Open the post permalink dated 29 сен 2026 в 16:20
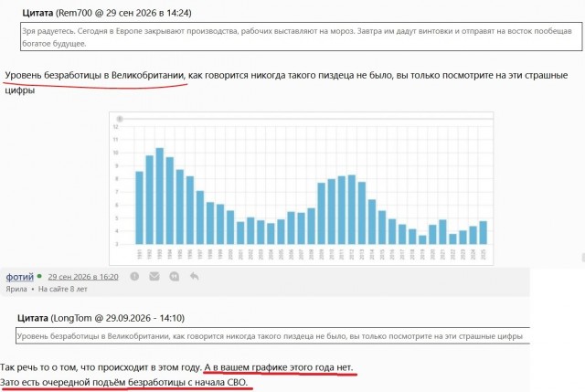Screen dimensions: 585x392 (83, 277)
